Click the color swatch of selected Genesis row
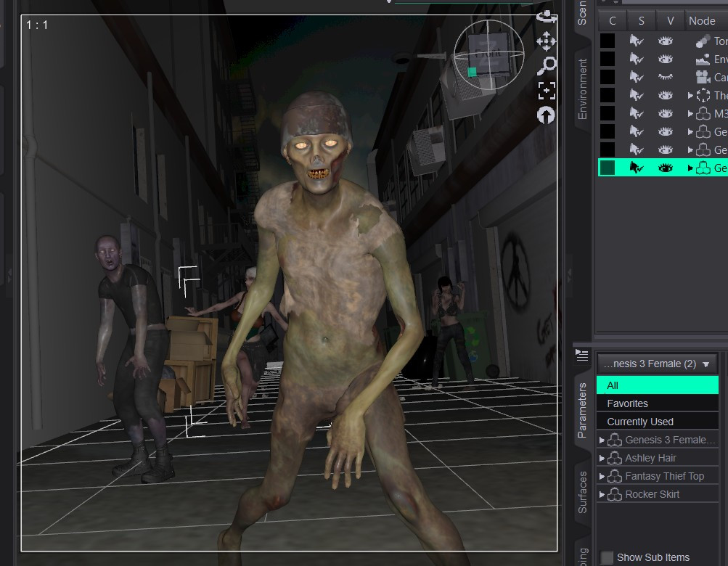This screenshot has height=566, width=728. pyautogui.click(x=608, y=168)
